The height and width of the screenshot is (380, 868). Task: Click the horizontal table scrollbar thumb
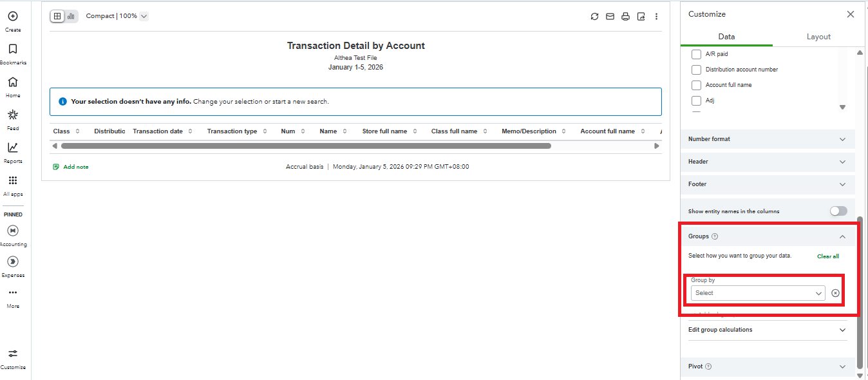pos(306,146)
